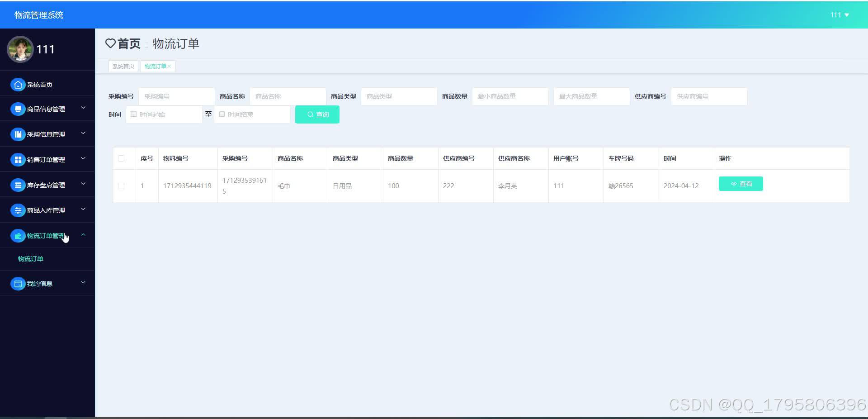868x419 pixels.
Task: Expand the 商品信息管理 menu chevron
Action: coord(83,108)
